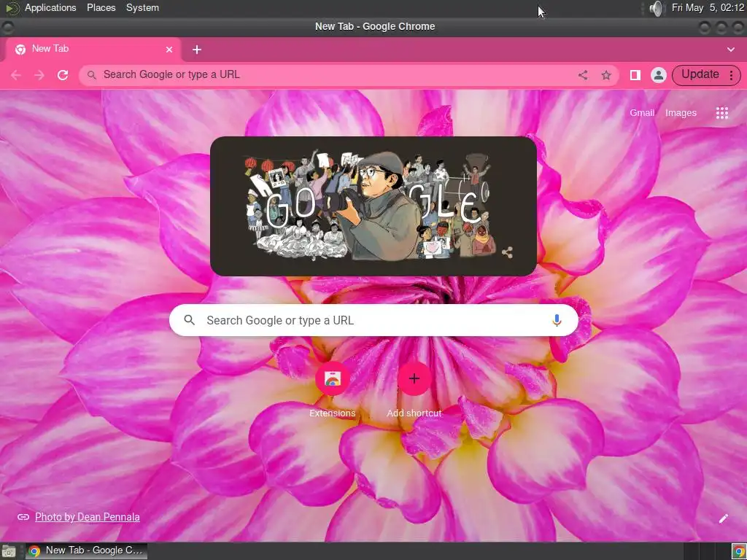Customize Chrome with the pencil icon

pos(723,518)
